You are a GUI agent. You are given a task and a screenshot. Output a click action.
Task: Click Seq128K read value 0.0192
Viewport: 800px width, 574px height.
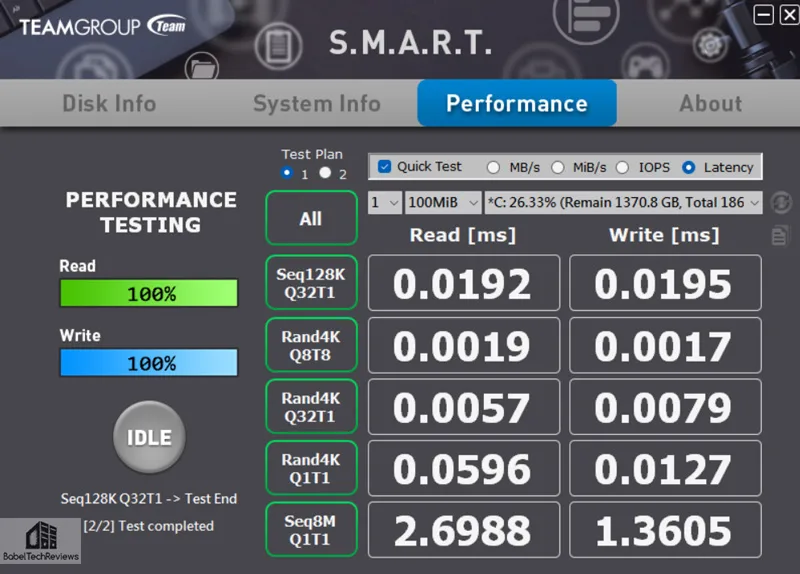tap(464, 283)
